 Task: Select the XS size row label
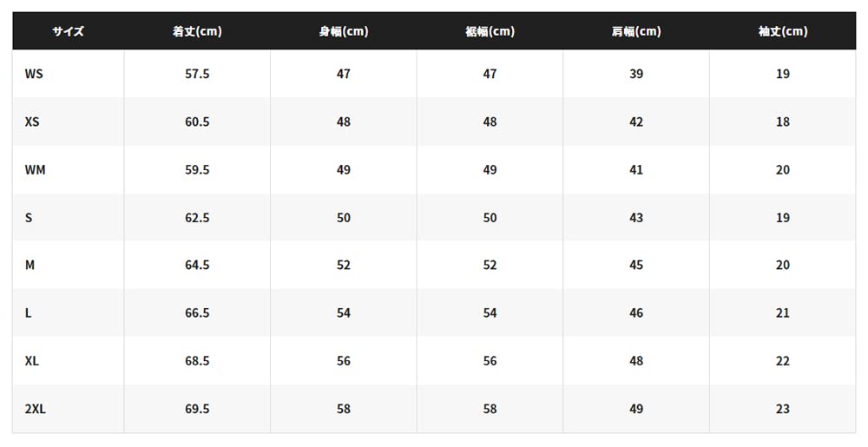coord(32,122)
